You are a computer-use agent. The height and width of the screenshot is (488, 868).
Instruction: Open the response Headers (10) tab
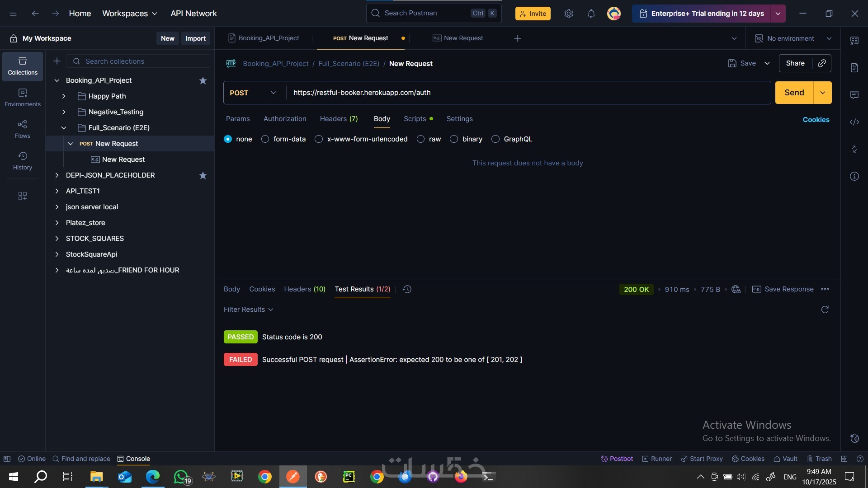304,289
